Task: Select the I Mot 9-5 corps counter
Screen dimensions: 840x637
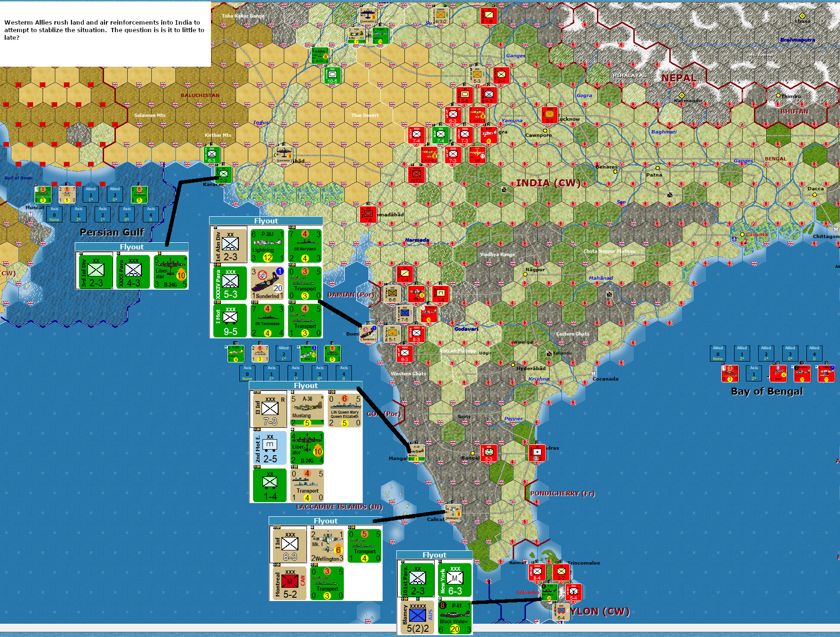Action: coord(229,320)
